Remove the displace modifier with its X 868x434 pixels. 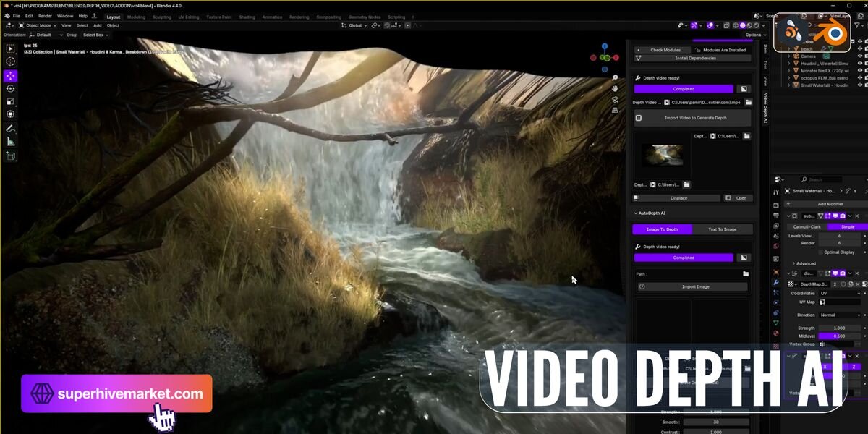coord(857,273)
